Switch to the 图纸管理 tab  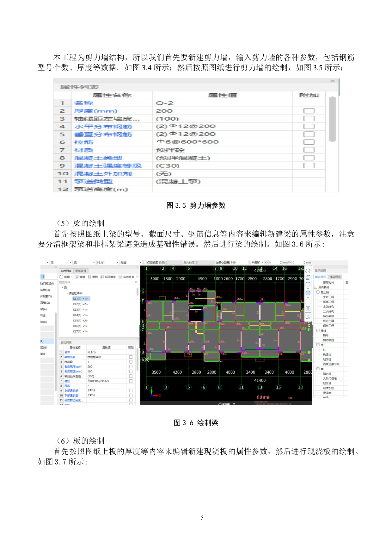click(81, 271)
